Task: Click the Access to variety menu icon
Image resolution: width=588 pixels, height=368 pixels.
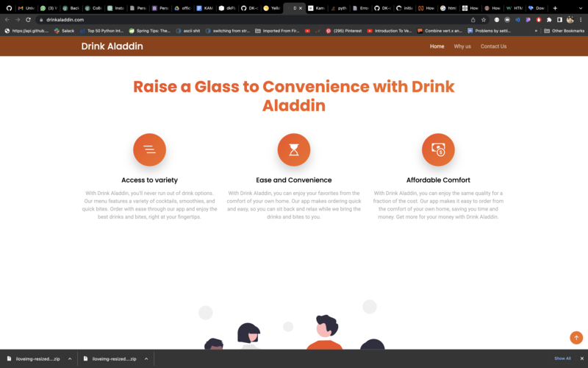Action: pos(149,149)
